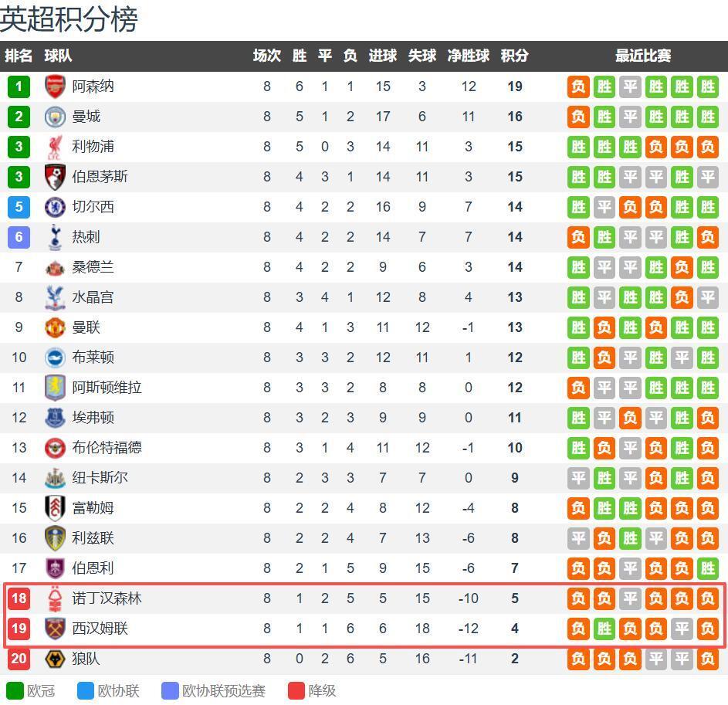Screen dimensions: 728x705
Task: Sort table by 积分 column header
Action: (x=514, y=56)
